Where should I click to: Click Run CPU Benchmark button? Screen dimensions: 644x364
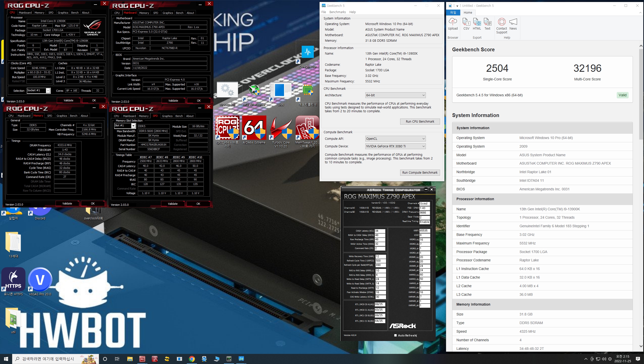pyautogui.click(x=420, y=121)
